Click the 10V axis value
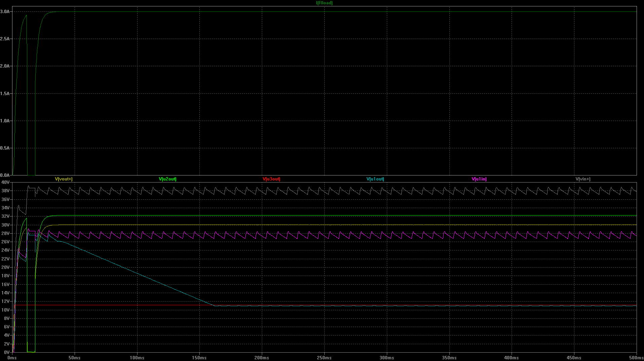644x361 pixels. 5,310
